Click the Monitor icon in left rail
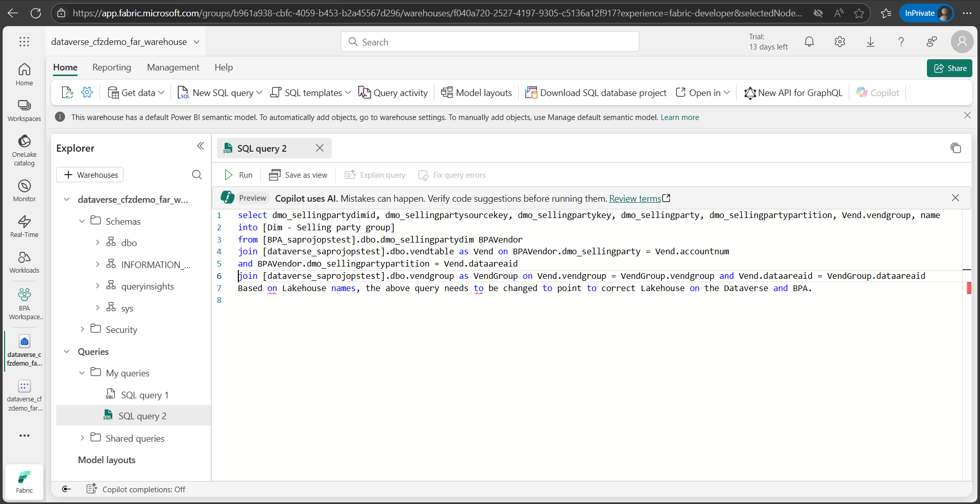This screenshot has height=504, width=980. [24, 190]
